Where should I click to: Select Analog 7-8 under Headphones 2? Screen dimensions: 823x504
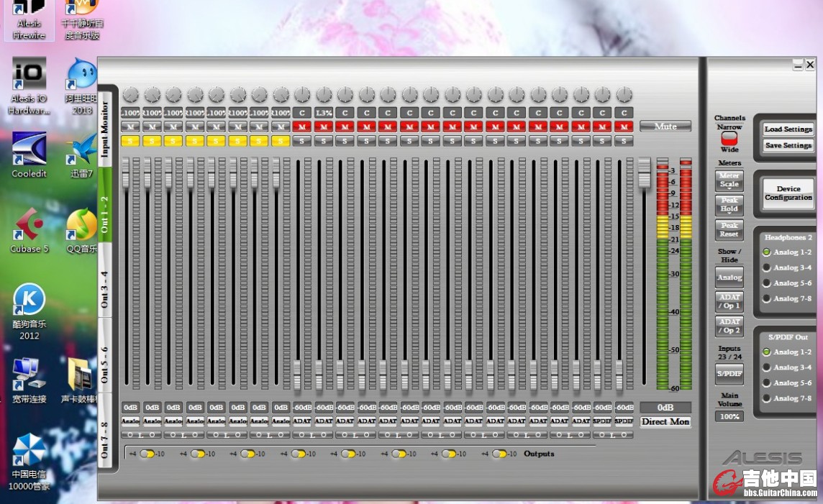787,298
